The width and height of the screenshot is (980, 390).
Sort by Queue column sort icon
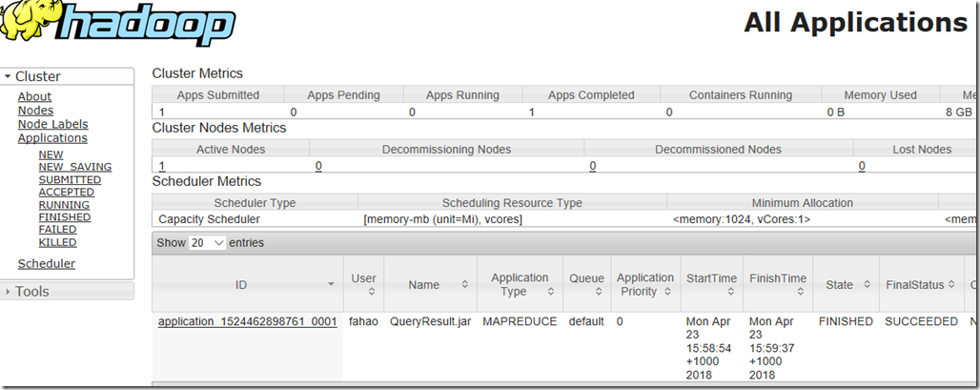pos(599,292)
